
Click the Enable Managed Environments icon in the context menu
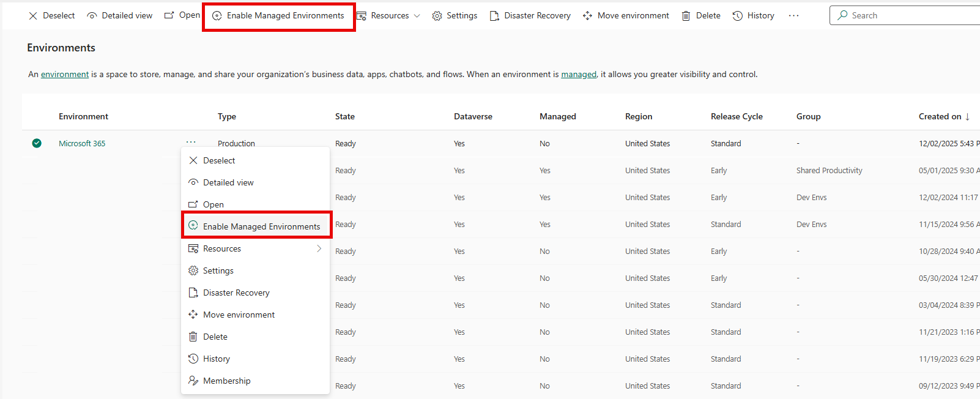193,226
